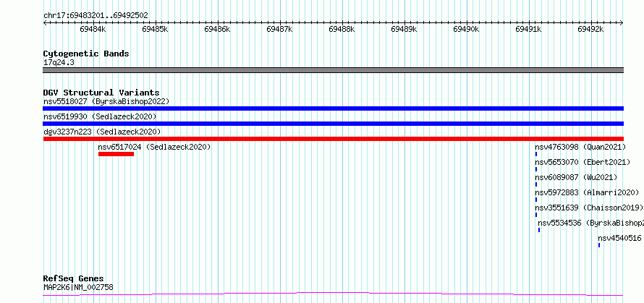This screenshot has height=303, width=644.
Task: Select the short red nsv6517024 bar
Action: coord(116,154)
